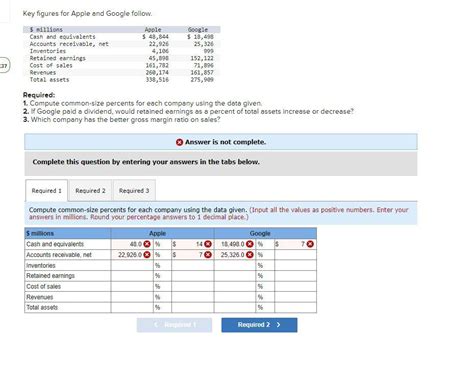Click Google Total assets amount input cell

(235, 307)
